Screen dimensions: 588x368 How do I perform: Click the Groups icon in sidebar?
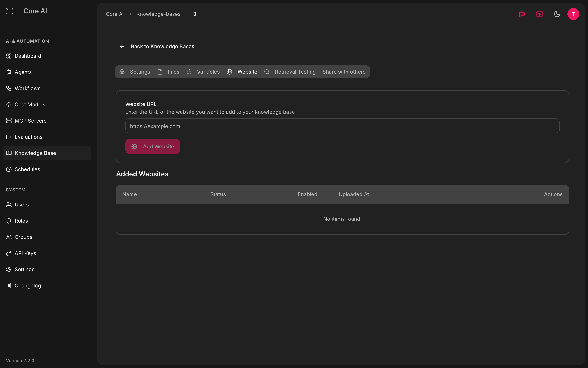point(9,237)
